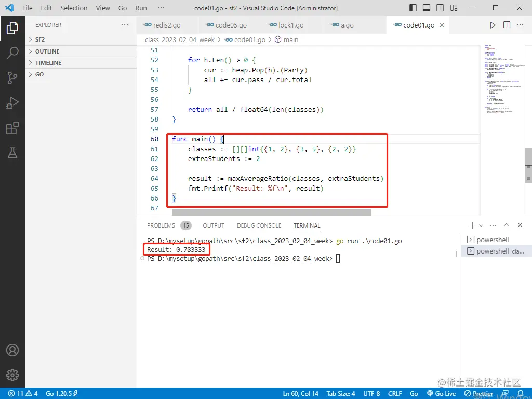Screen dimensions: 532x399
Task: Open the Selection menu
Action: click(74, 8)
